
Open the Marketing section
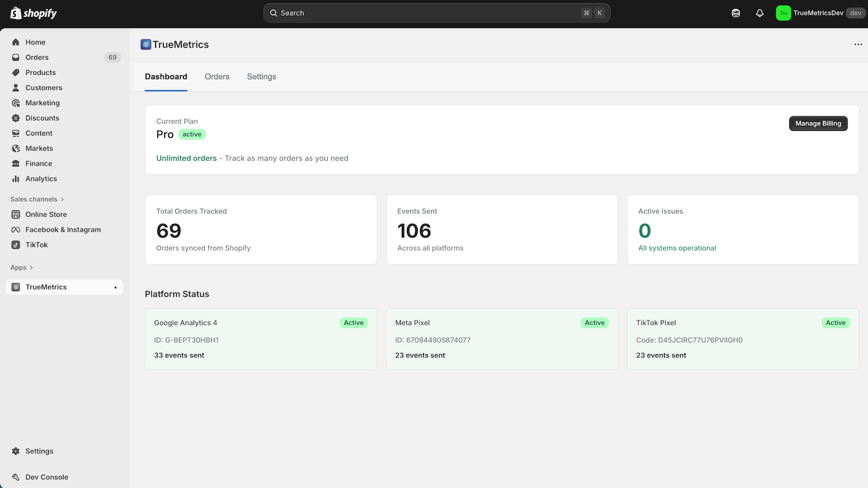pyautogui.click(x=42, y=102)
